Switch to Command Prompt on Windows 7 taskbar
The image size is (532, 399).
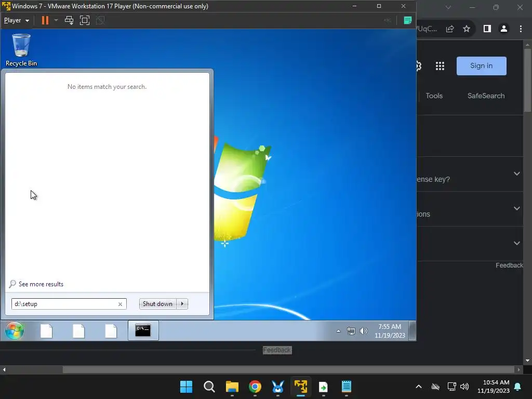pos(143,330)
